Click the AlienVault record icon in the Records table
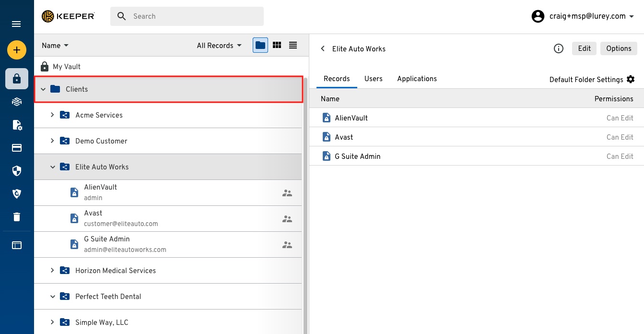The width and height of the screenshot is (644, 334). 326,118
